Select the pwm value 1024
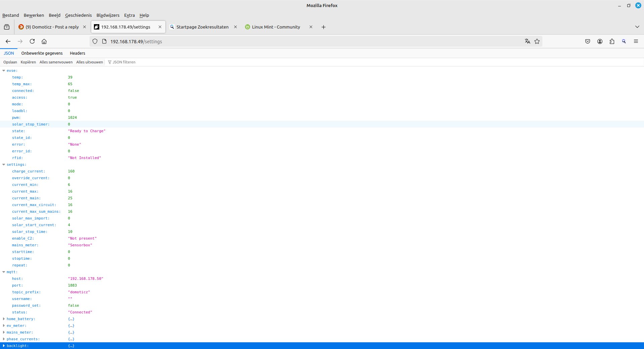Image resolution: width=644 pixels, height=349 pixels. coord(72,117)
